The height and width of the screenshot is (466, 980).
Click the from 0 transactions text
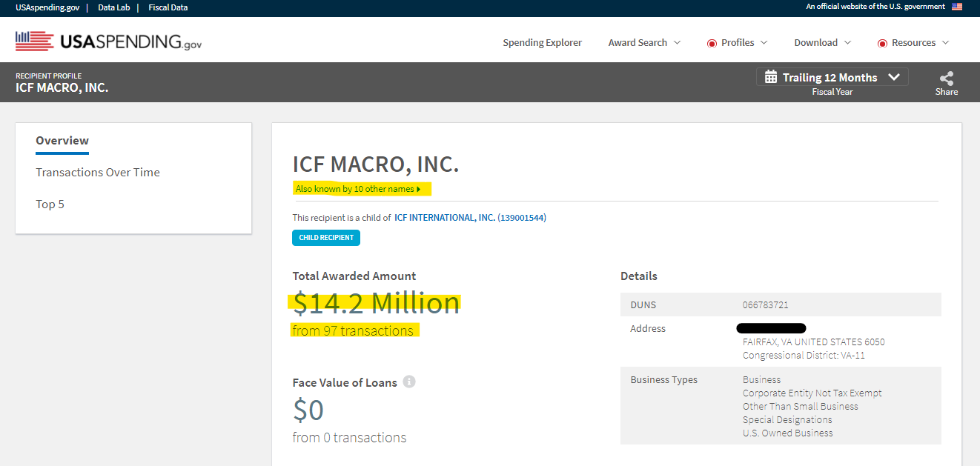click(x=349, y=438)
